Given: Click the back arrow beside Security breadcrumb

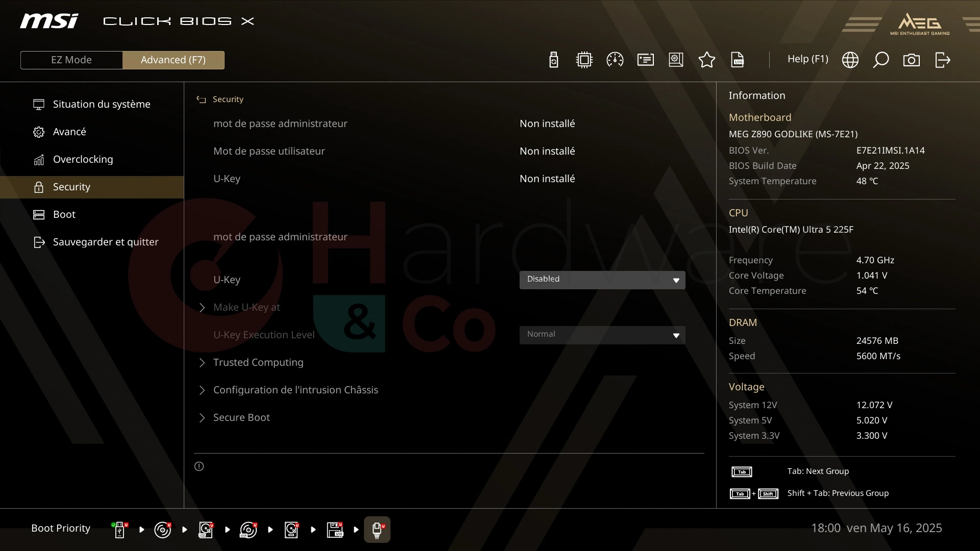Looking at the screenshot, I should click(x=201, y=99).
